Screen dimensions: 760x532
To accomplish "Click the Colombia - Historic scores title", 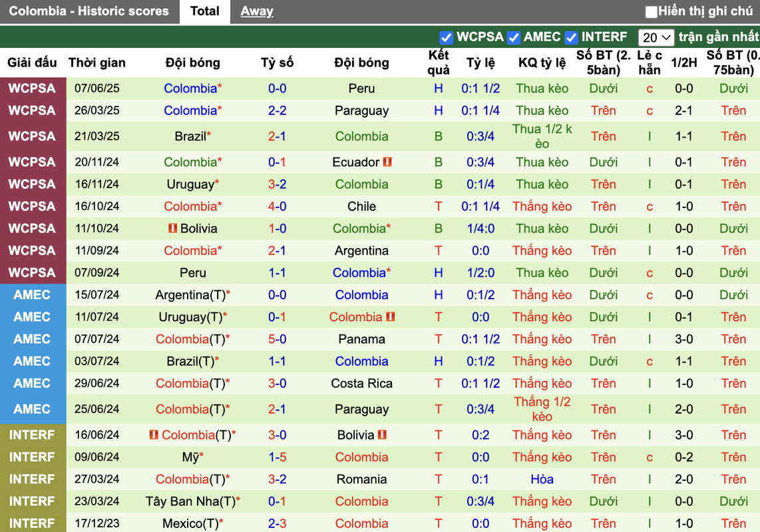I will coord(89,11).
